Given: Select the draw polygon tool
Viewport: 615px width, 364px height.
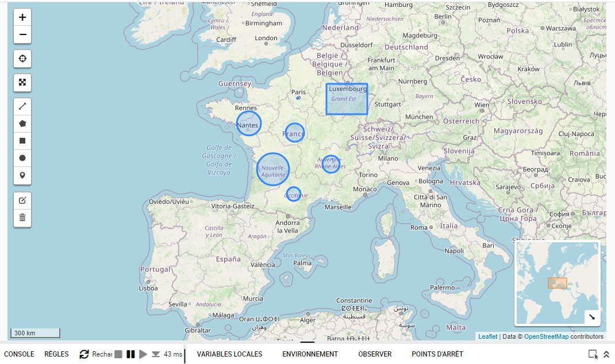Looking at the screenshot, I should [x=22, y=124].
